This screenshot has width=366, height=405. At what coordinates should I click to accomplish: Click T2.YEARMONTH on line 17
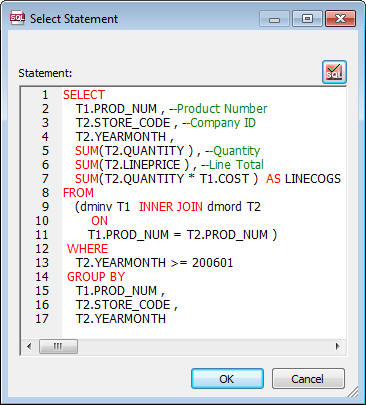pyautogui.click(x=121, y=319)
